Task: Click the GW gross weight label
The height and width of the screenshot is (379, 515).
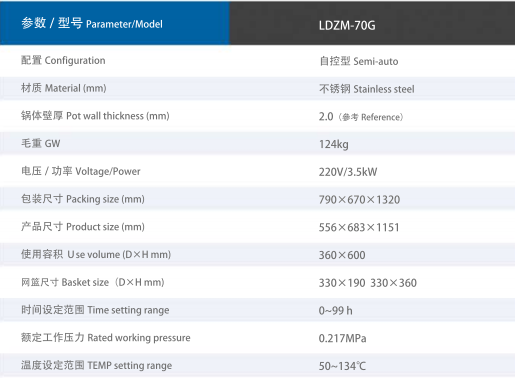Action: click(x=41, y=143)
